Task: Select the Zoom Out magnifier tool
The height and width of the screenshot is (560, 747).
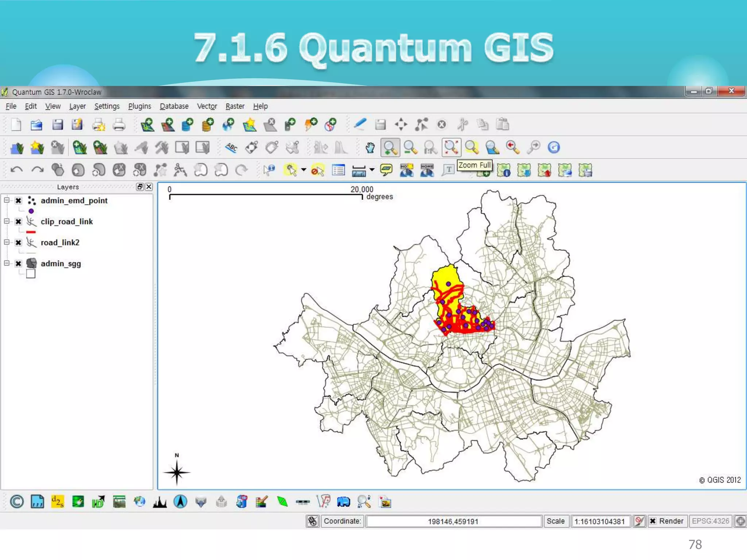Action: click(x=410, y=148)
